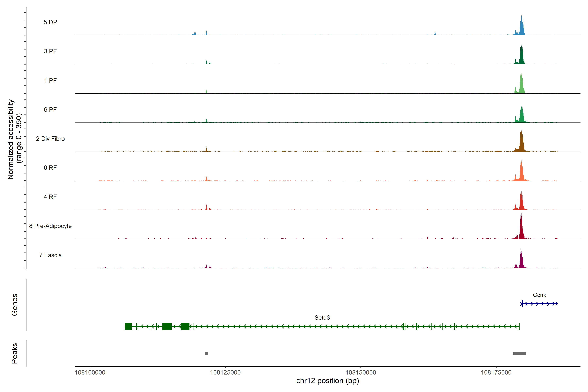Click the 108100000 axis tick label
The height and width of the screenshot is (392, 588).
click(x=90, y=373)
